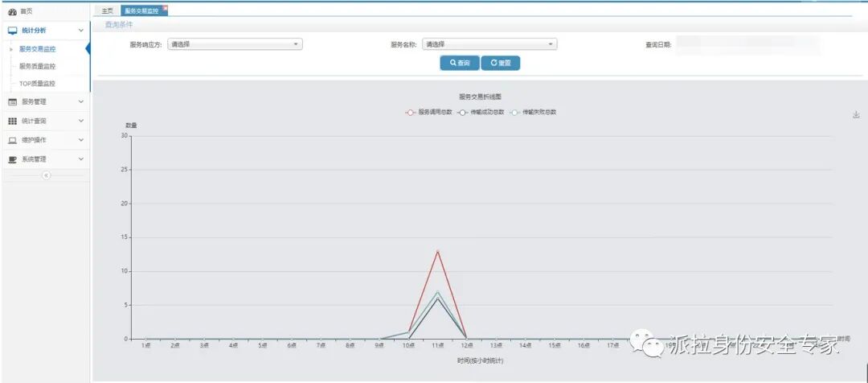Toggle the 传输失败总数 legend series
The width and height of the screenshot is (868, 383).
533,112
